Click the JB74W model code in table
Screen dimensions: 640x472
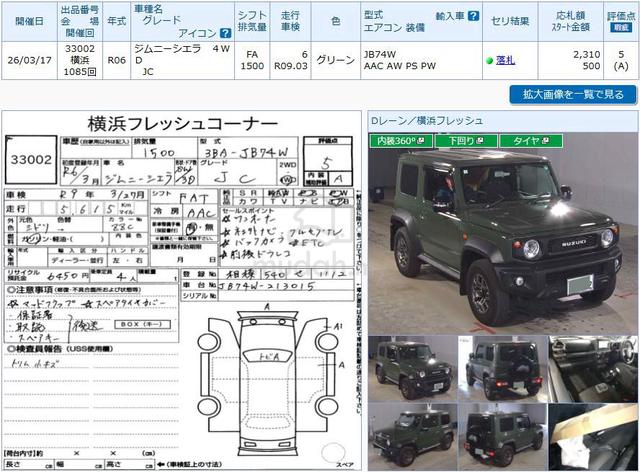[380, 54]
